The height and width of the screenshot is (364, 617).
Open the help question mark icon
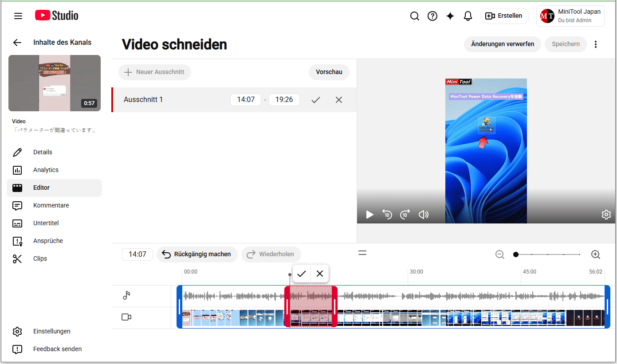pos(432,16)
